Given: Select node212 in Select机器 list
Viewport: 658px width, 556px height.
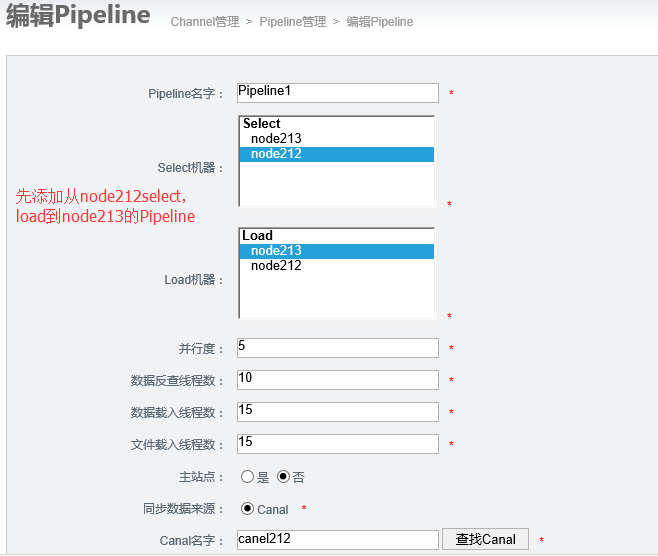Looking at the screenshot, I should [x=276, y=154].
